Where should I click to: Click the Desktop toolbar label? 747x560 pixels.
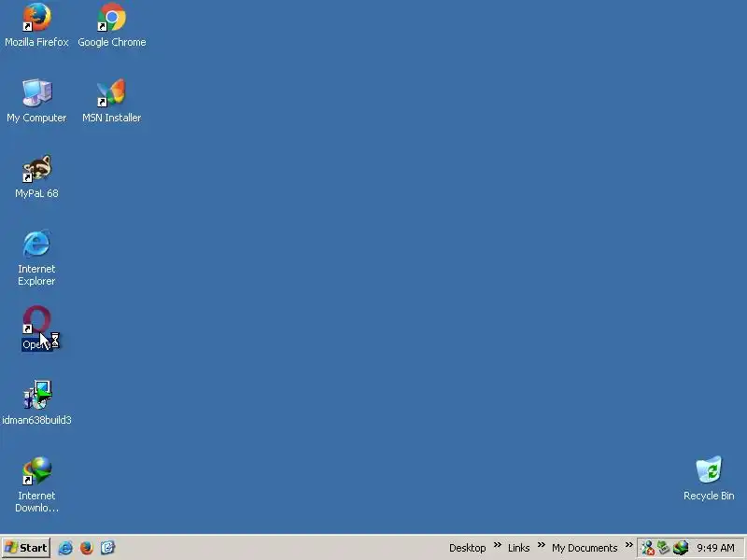coord(468,548)
